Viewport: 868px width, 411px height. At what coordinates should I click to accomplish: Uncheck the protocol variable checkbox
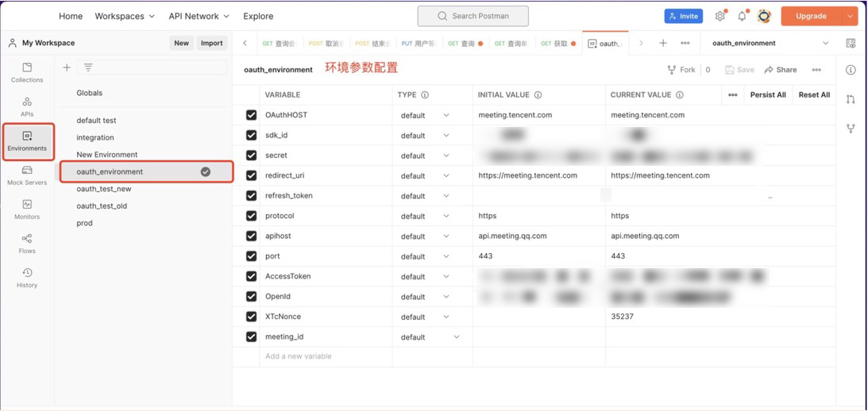click(x=251, y=216)
